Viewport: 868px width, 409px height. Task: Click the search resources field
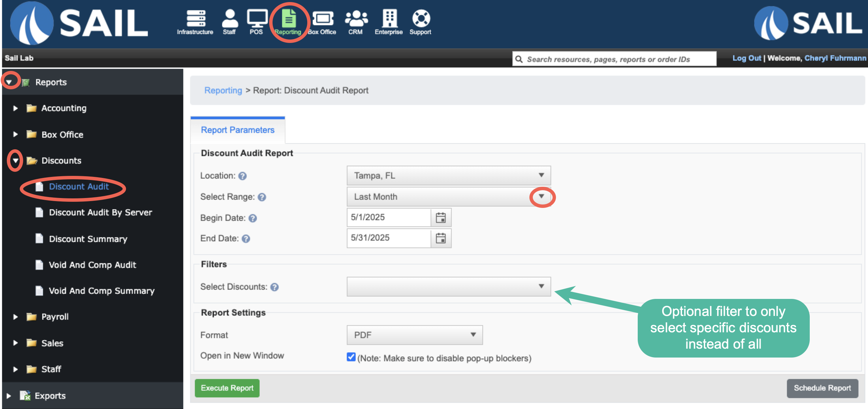[x=614, y=59]
